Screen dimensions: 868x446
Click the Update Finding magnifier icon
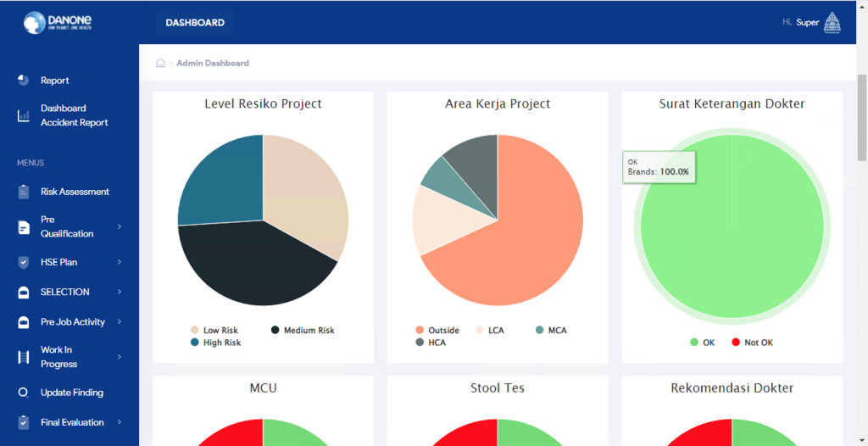point(23,393)
